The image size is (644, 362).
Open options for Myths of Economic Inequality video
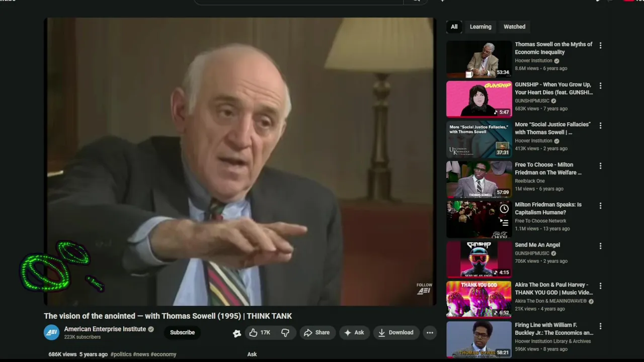(x=600, y=45)
